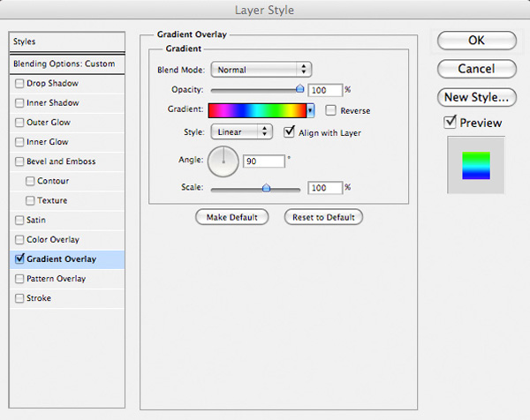Screen dimensions: 530x420
Task: Click the rainbow gradient swatch
Action: coord(257,111)
